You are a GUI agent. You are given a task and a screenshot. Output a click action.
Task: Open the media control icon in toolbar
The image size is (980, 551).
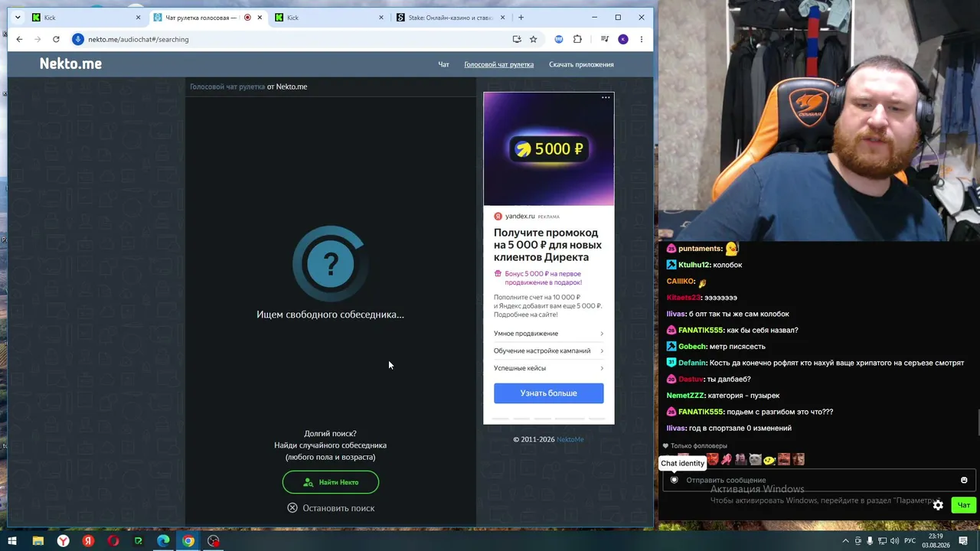pos(605,39)
